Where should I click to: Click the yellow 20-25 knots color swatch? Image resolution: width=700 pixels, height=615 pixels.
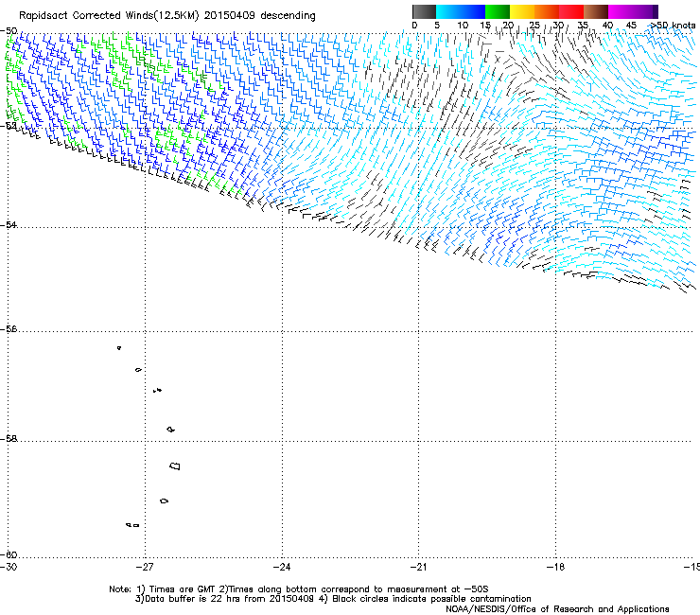coord(522,11)
